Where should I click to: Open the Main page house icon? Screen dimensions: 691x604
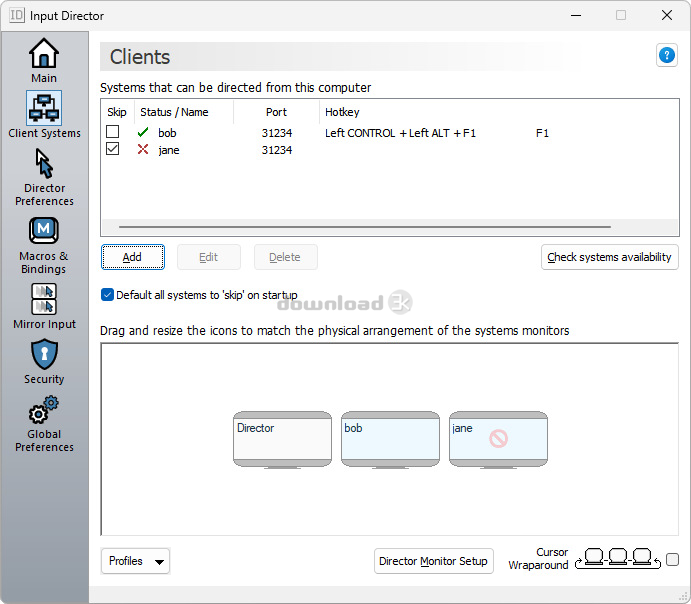coord(44,53)
